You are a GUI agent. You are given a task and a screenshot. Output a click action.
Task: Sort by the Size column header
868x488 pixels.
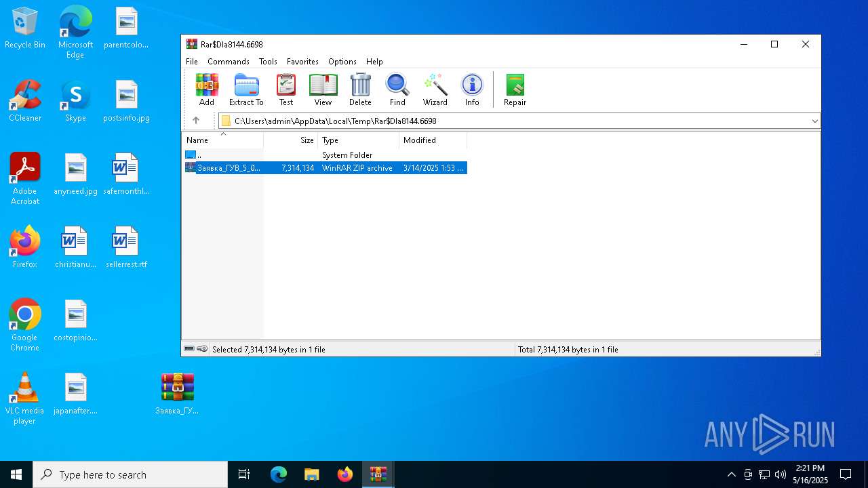pyautogui.click(x=291, y=140)
